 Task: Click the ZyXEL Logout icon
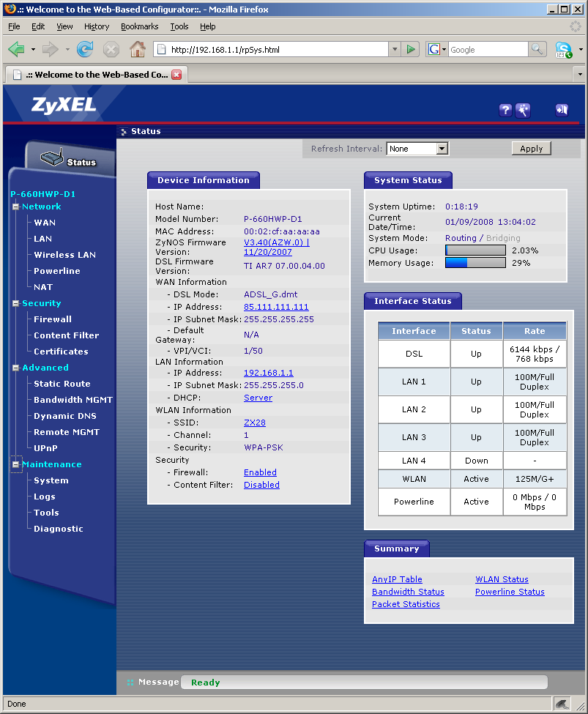(x=562, y=110)
